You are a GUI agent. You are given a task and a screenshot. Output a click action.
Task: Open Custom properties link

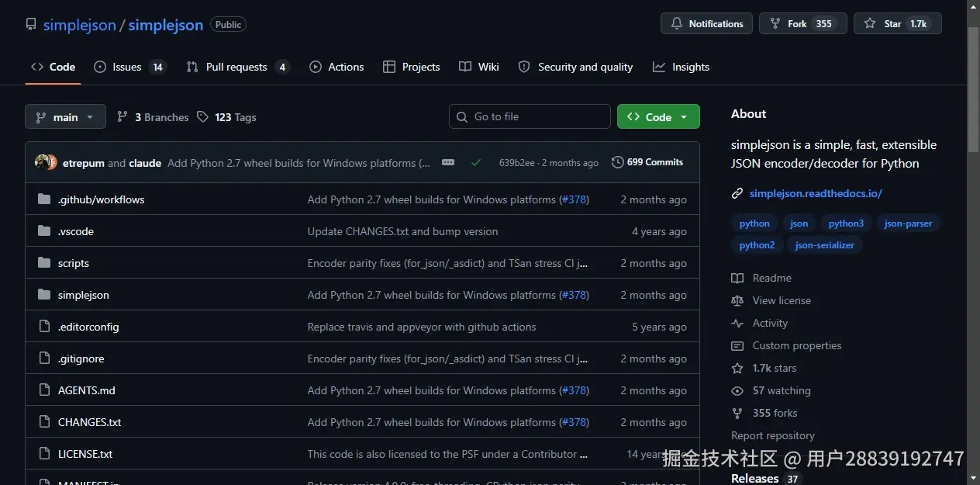pyautogui.click(x=786, y=345)
